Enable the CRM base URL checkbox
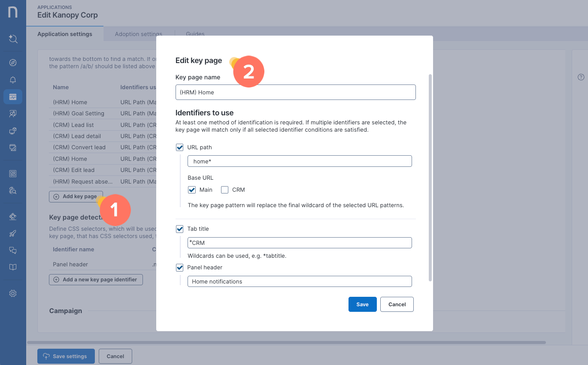The width and height of the screenshot is (588, 365). [224, 190]
